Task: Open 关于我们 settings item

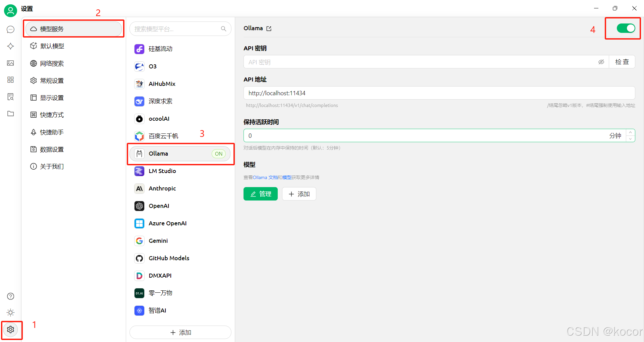Action: [74, 167]
